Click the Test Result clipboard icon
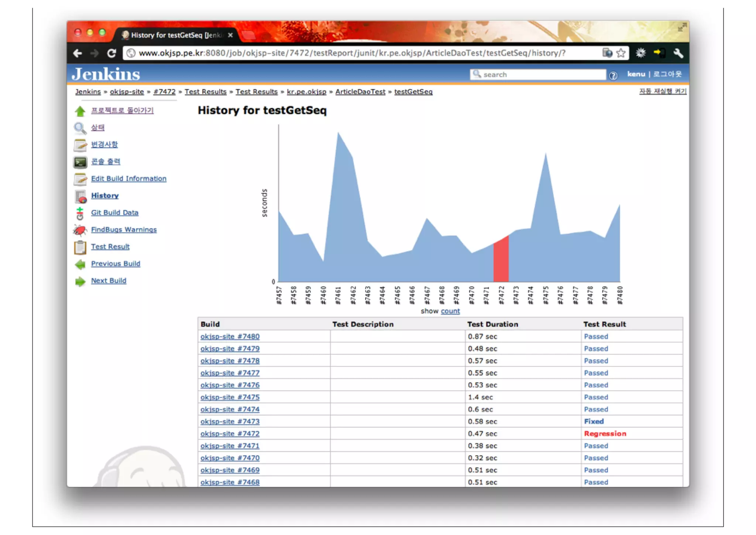The width and height of the screenshot is (756, 535). pyautogui.click(x=80, y=247)
